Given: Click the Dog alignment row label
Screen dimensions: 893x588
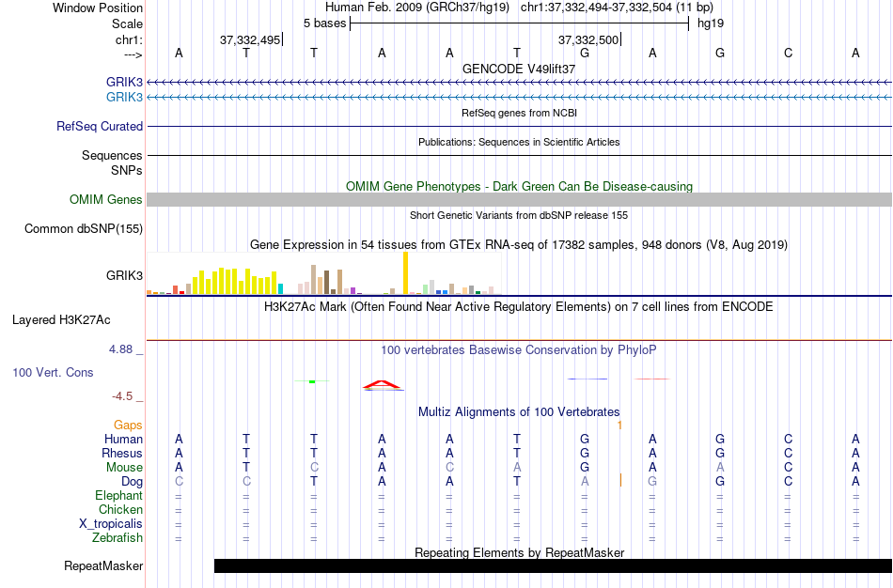Looking at the screenshot, I should pos(133,482).
